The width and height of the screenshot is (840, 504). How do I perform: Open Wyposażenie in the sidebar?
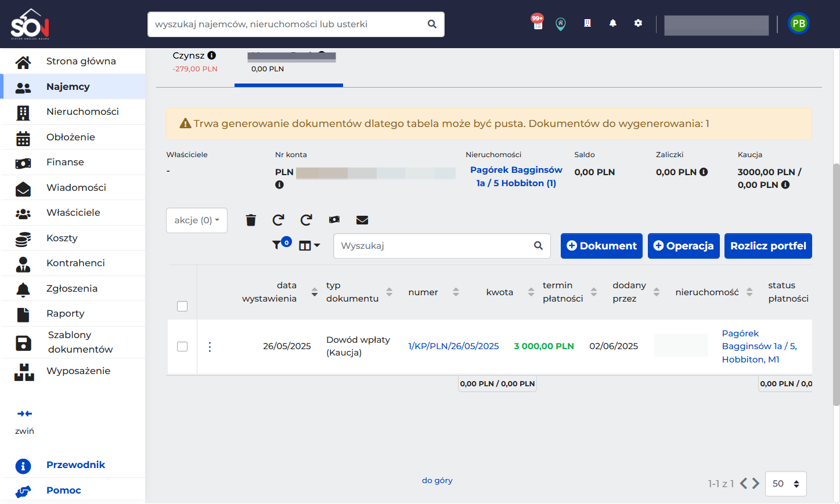click(73, 371)
